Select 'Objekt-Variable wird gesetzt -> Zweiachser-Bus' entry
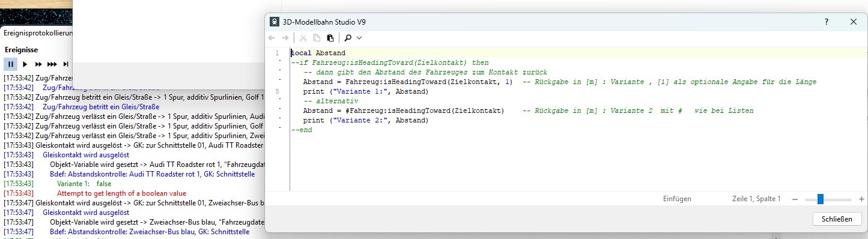Viewport: 868px width, 239px height. 157,222
